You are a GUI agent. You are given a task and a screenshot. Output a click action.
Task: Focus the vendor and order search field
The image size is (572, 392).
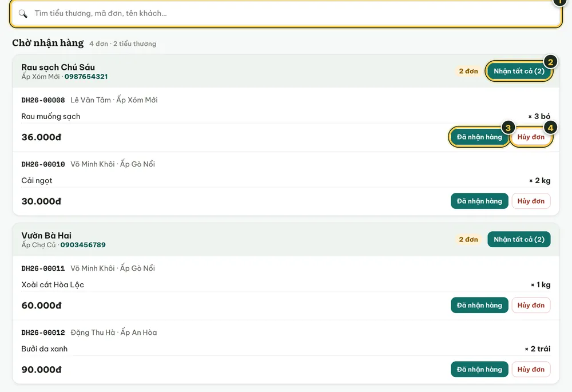tap(285, 14)
